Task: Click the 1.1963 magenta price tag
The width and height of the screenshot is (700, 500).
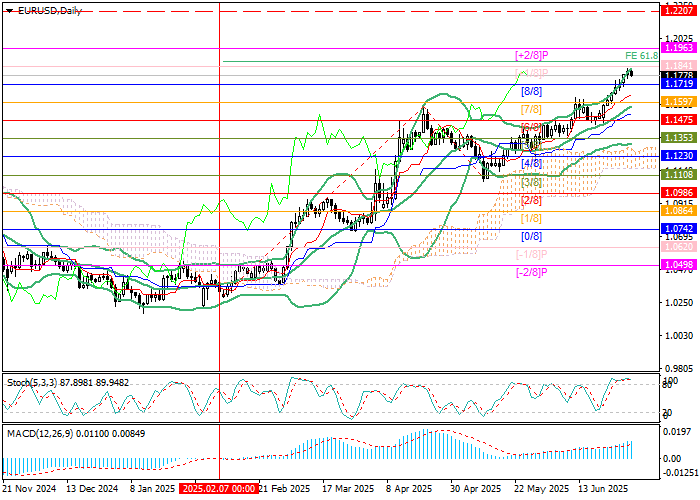Action: coord(680,47)
